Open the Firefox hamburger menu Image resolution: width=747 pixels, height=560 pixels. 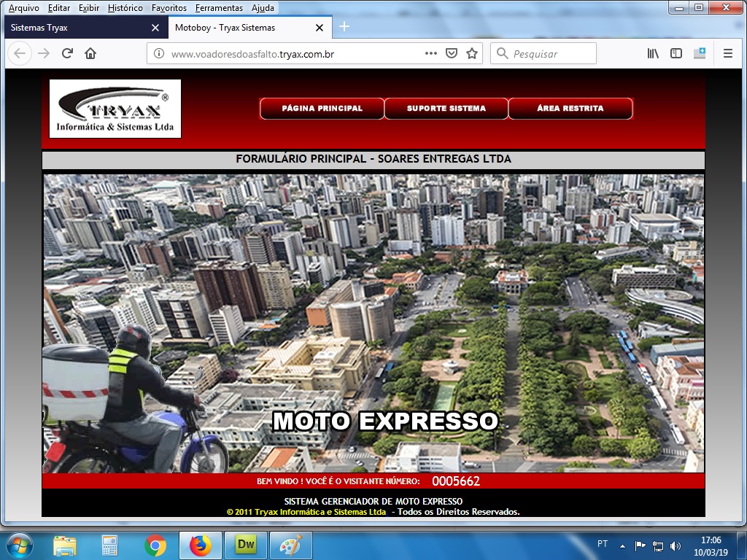coord(727,53)
